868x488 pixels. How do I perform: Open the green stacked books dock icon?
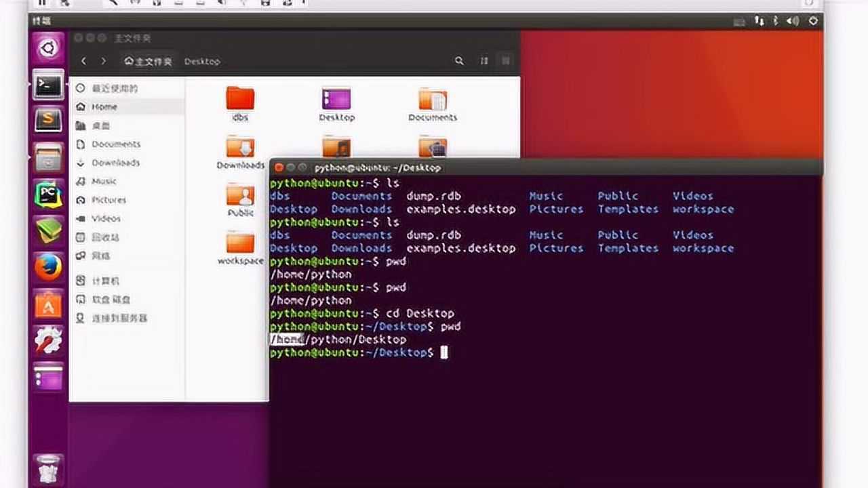49,231
